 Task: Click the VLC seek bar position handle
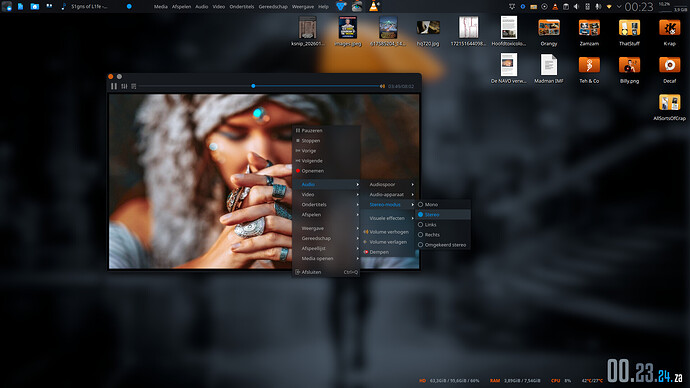pos(253,86)
